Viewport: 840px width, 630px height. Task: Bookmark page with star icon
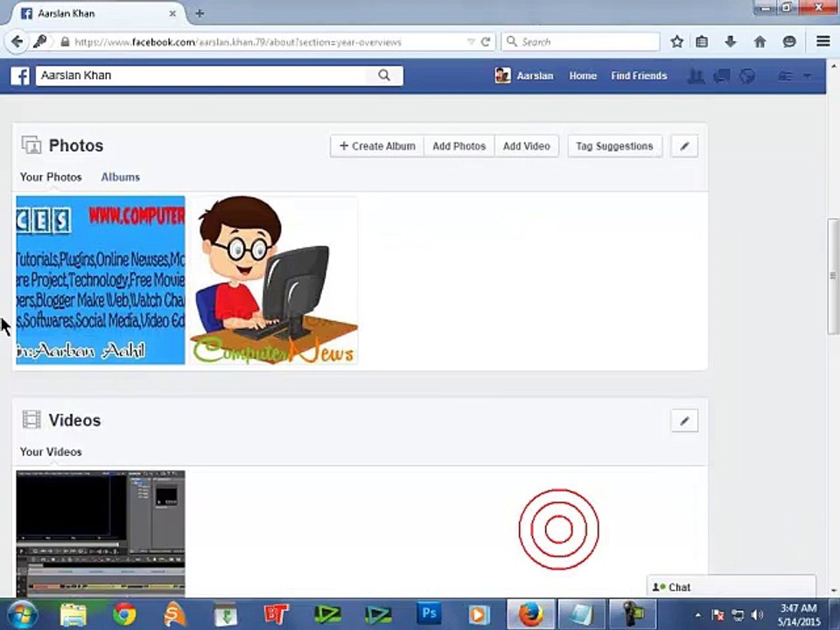(676, 42)
